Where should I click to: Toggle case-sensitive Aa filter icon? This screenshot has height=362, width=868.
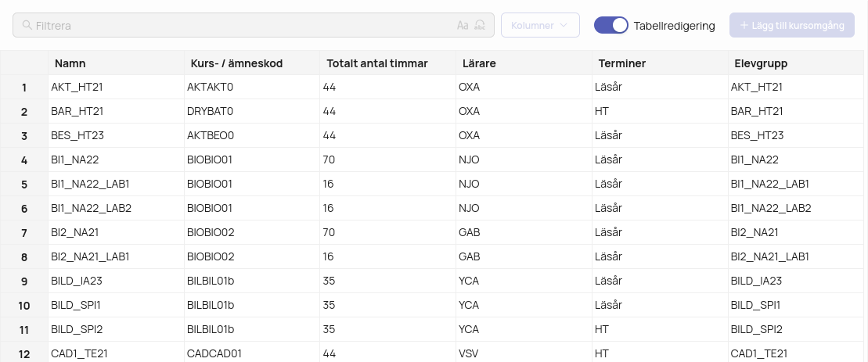(463, 26)
